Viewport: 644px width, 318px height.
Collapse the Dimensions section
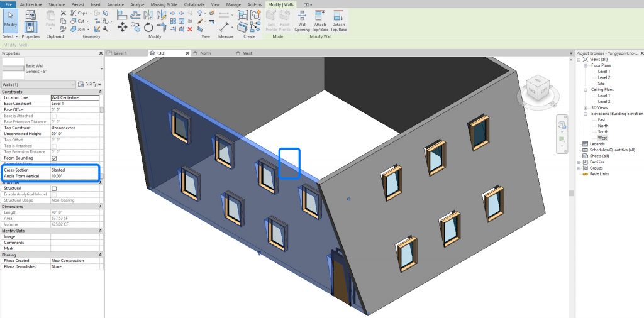point(101,206)
